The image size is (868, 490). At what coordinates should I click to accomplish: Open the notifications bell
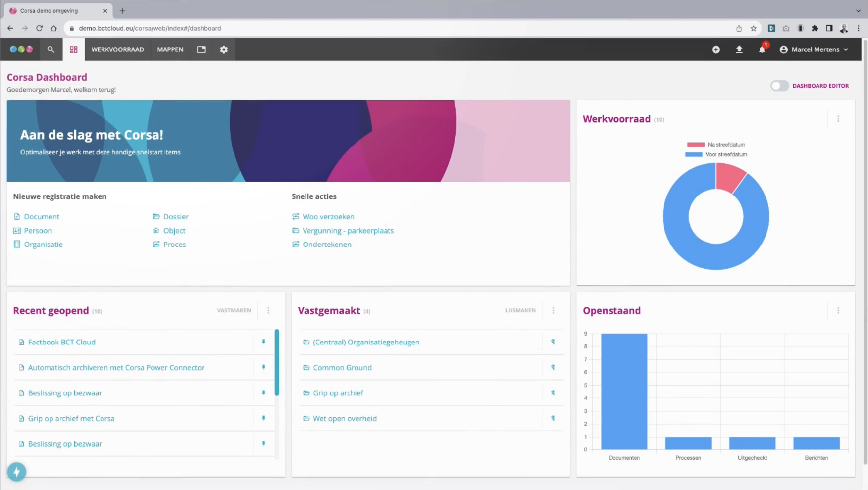coord(762,49)
